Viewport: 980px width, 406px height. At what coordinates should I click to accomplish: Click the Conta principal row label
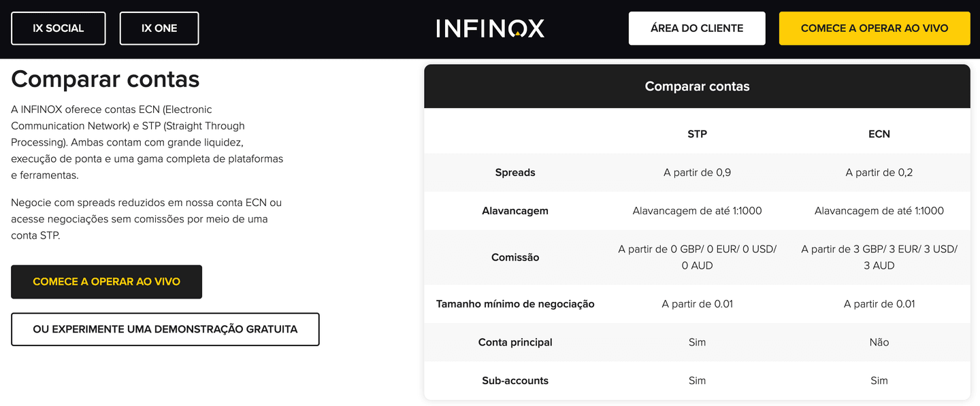click(515, 342)
